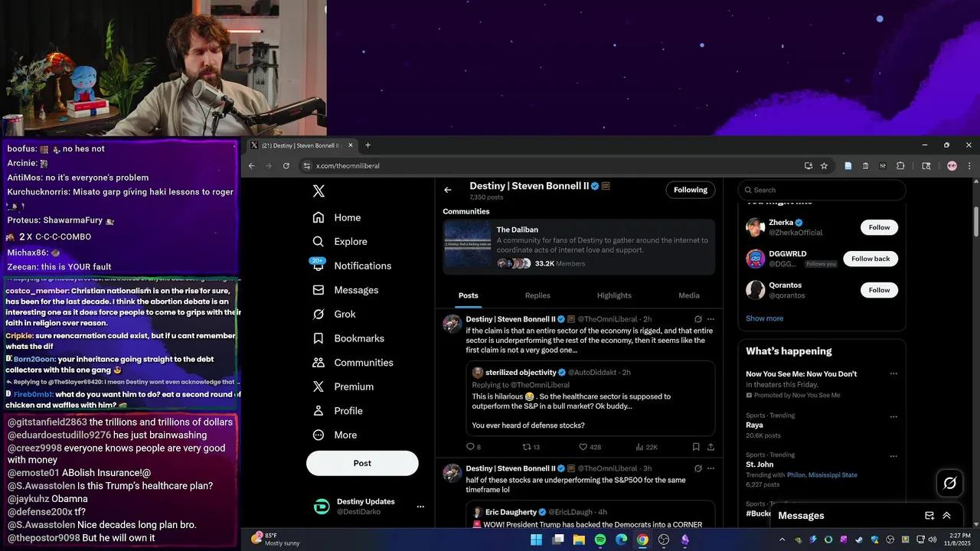Open the X logo home link
This screenshot has height=551, width=980.
[x=318, y=191]
